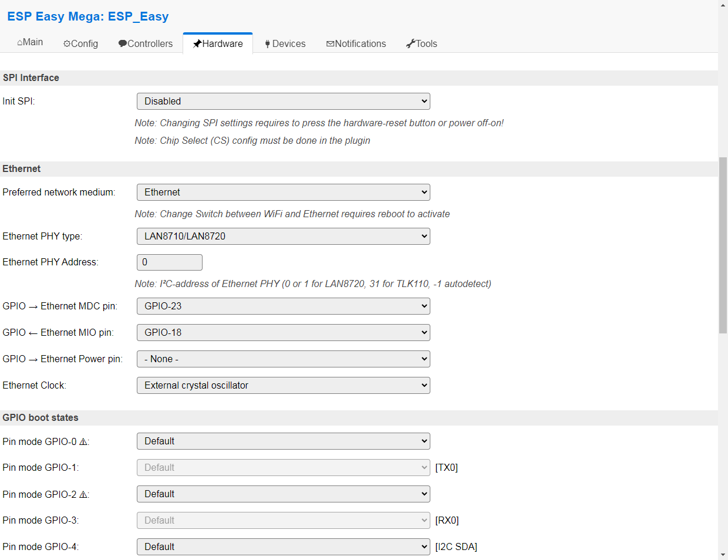Open the Tools tab

click(422, 43)
